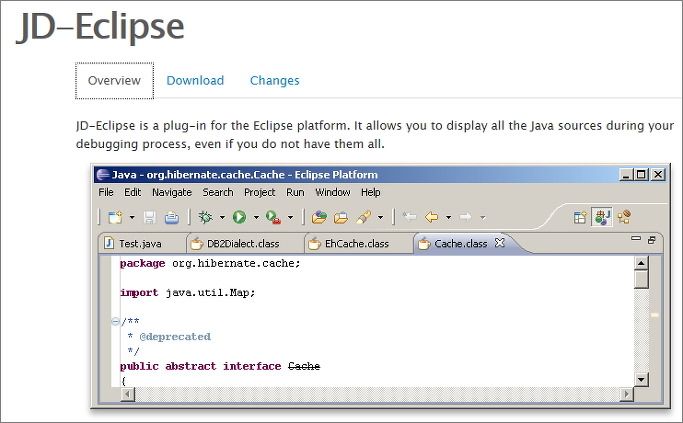683x423 pixels.
Task: Click the Debug bug icon
Action: point(205,217)
